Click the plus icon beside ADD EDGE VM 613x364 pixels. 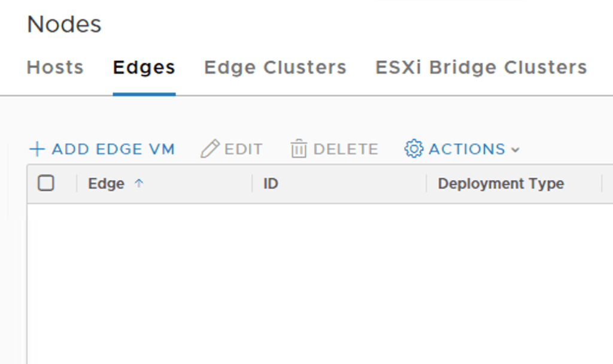pyautogui.click(x=37, y=149)
